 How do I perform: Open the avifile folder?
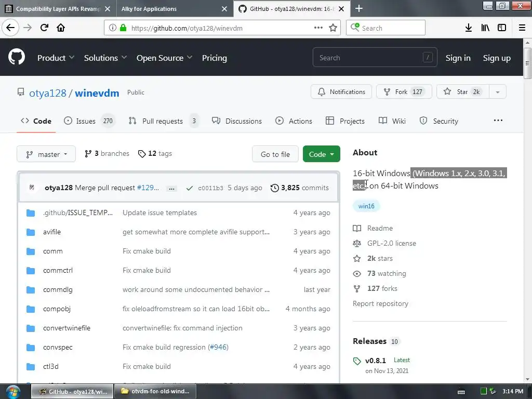click(52, 232)
